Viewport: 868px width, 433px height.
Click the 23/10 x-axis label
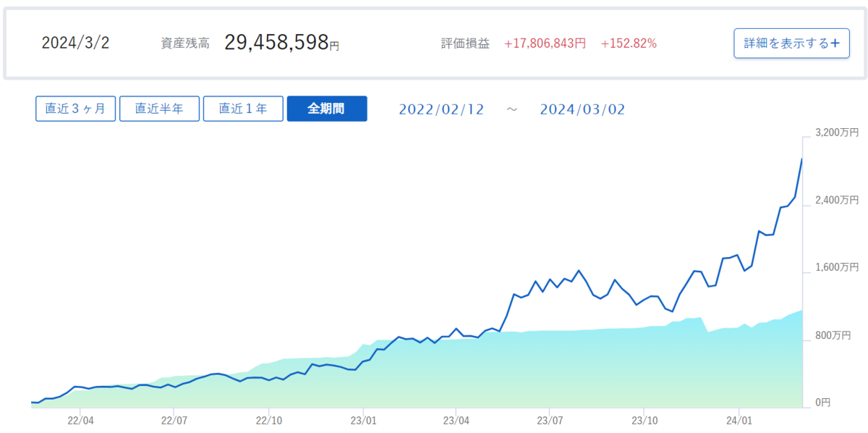(644, 419)
